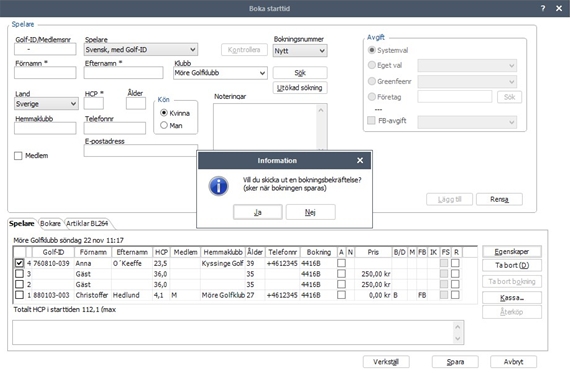Screen dimensions: 570x378
Task: Click the Ta bort (D) button
Action: [x=512, y=265]
